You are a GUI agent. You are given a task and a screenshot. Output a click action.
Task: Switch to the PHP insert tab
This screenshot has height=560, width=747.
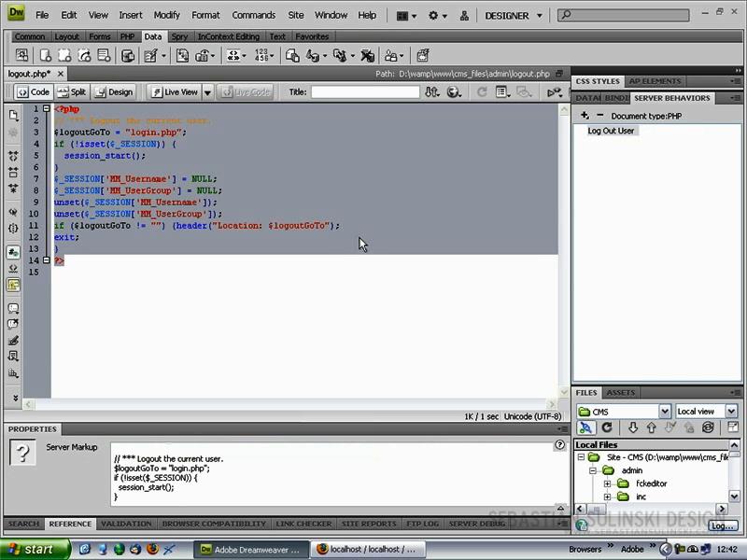tap(127, 36)
